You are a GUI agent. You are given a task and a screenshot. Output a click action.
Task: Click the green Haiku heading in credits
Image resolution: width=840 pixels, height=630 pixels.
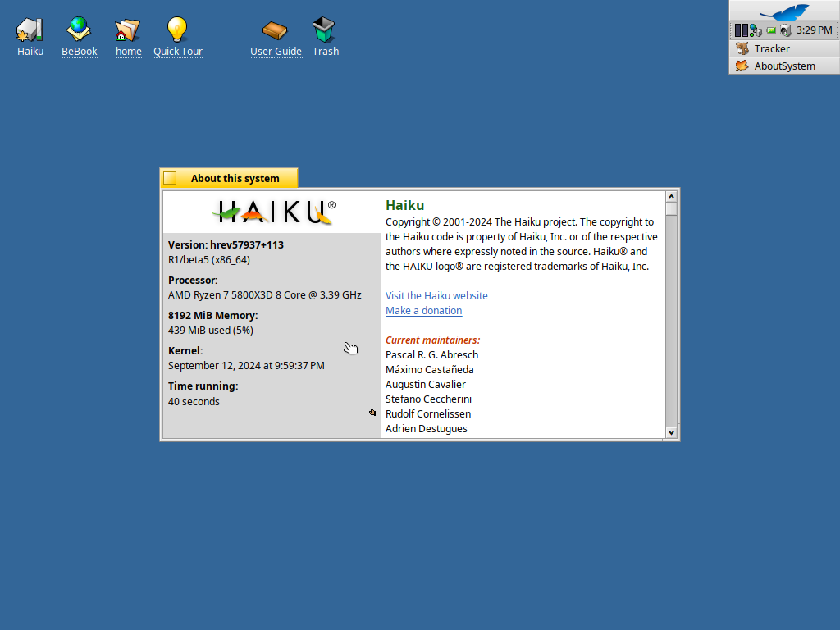click(405, 205)
